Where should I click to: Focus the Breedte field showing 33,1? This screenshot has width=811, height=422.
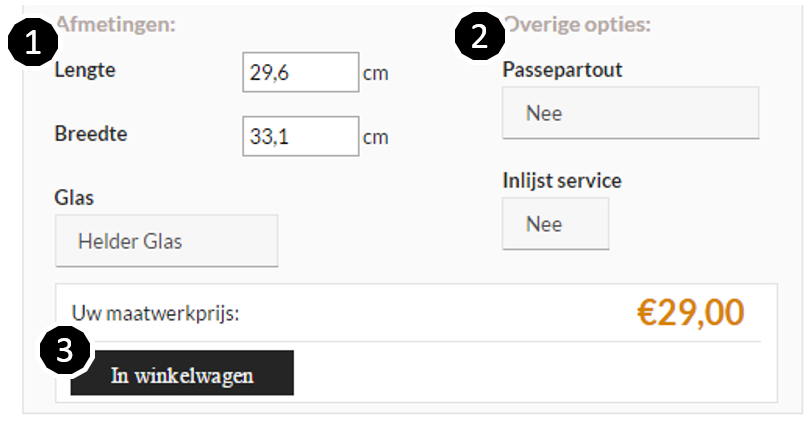coord(301,137)
